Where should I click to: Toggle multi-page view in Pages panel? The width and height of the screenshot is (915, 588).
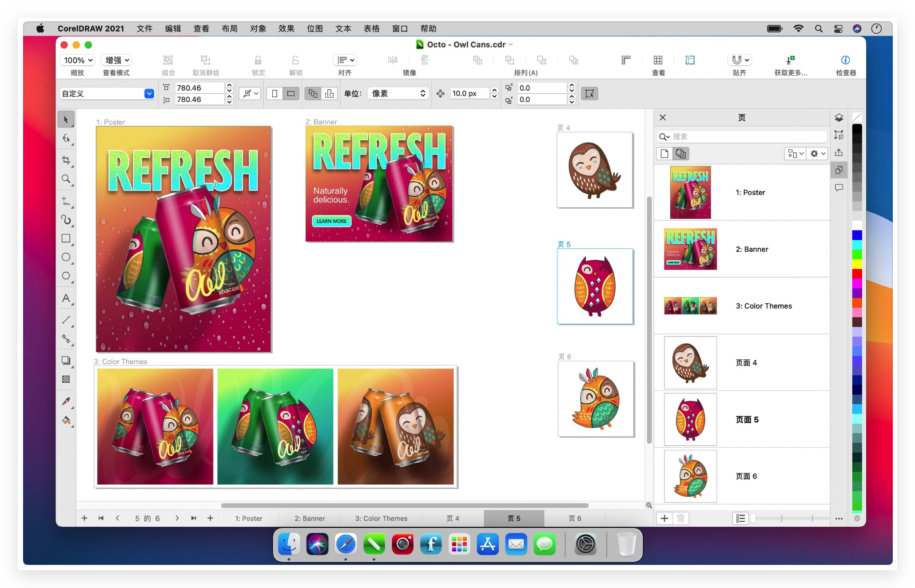coord(680,154)
